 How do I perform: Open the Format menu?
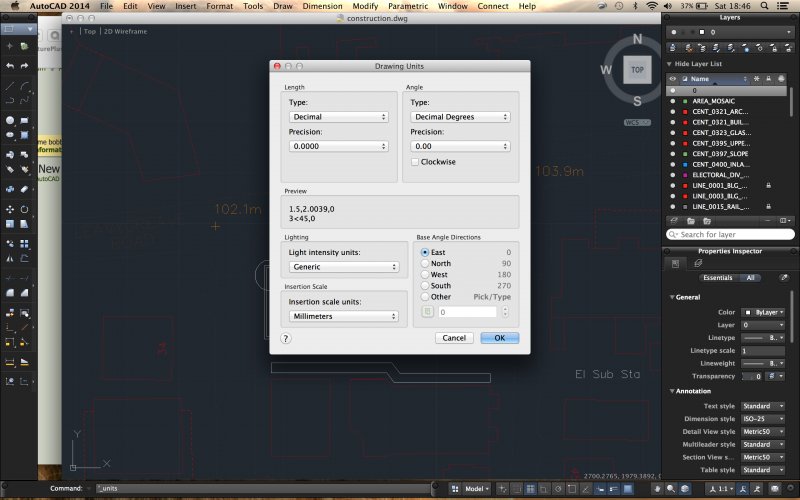pyautogui.click(x=219, y=6)
